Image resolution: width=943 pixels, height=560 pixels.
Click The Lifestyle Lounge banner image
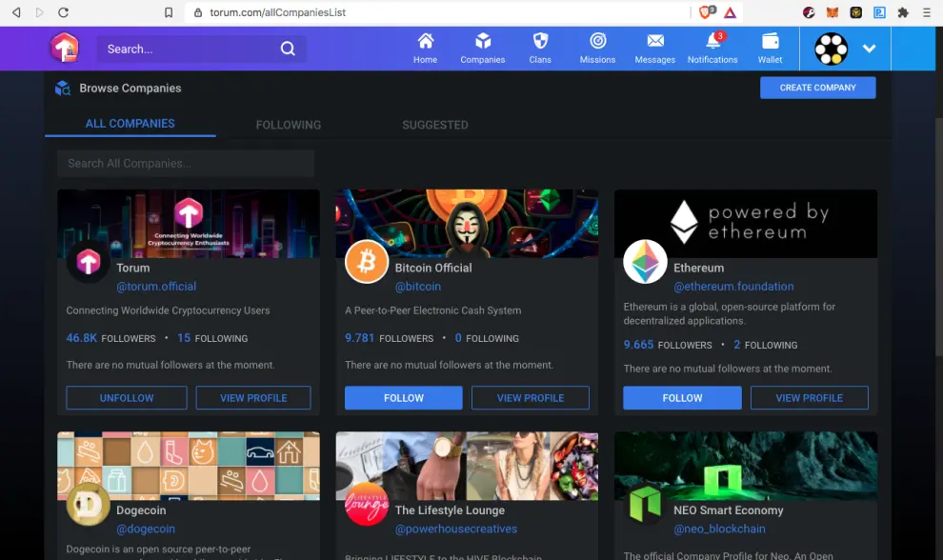(467, 466)
